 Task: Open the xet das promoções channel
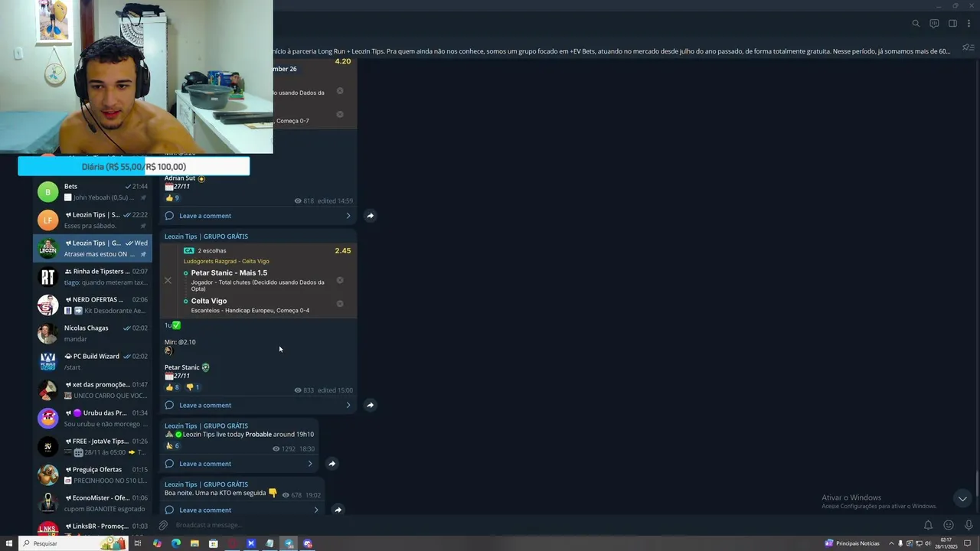pos(93,390)
